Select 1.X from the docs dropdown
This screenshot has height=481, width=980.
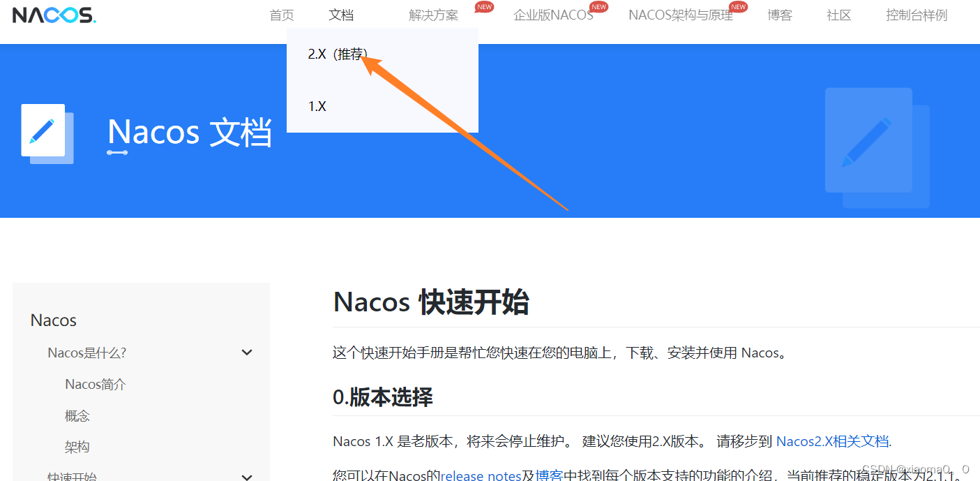[317, 106]
